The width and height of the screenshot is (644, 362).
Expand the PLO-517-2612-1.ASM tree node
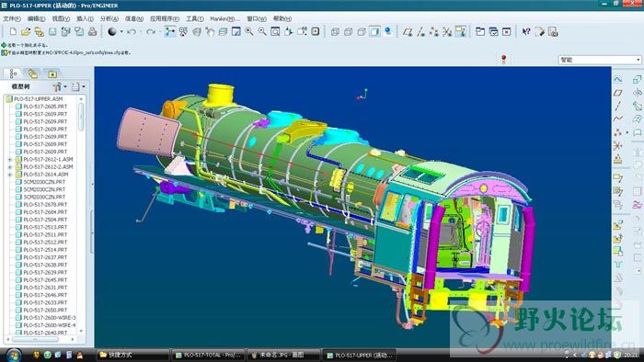pos(10,160)
